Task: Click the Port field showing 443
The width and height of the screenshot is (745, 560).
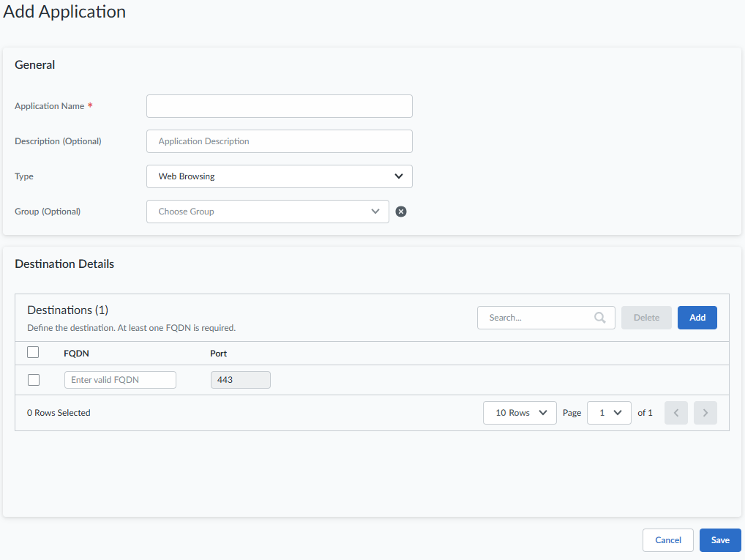Action: pos(241,380)
